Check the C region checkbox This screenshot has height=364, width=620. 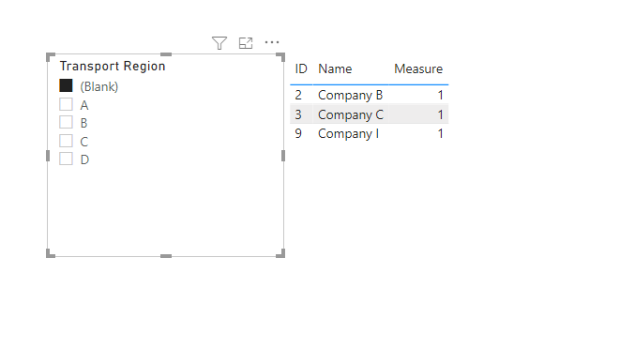click(x=66, y=141)
